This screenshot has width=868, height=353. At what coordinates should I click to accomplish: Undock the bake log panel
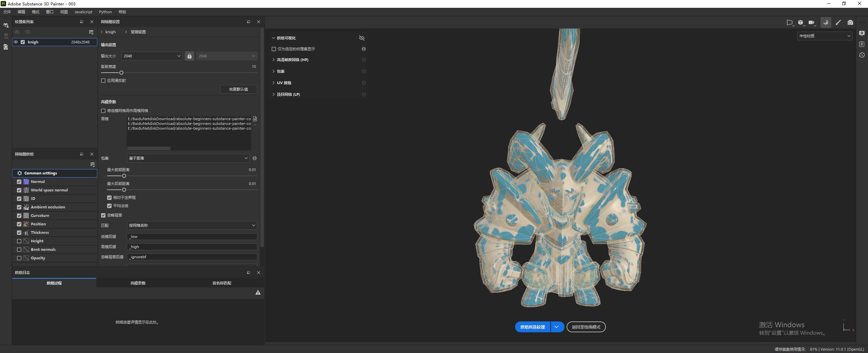[x=249, y=273]
